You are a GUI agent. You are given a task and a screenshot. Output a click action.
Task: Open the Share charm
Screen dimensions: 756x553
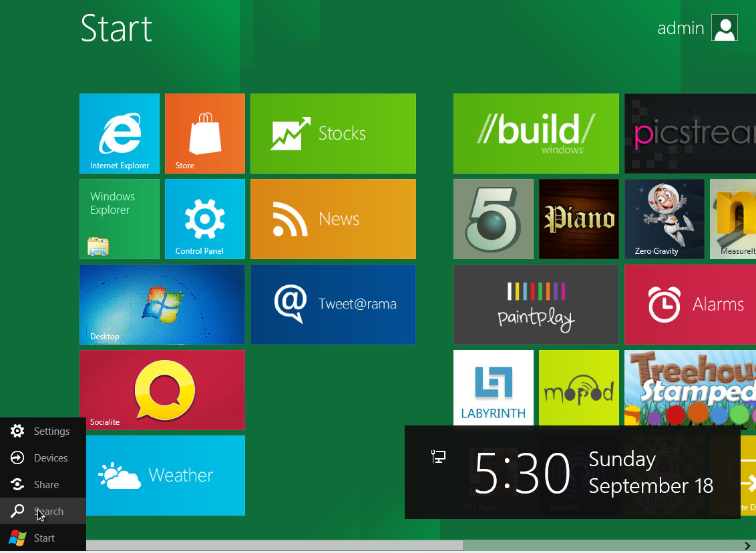click(x=43, y=484)
